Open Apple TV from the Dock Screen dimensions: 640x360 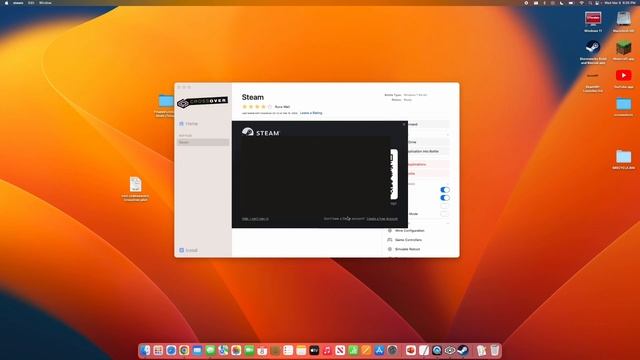pos(314,350)
